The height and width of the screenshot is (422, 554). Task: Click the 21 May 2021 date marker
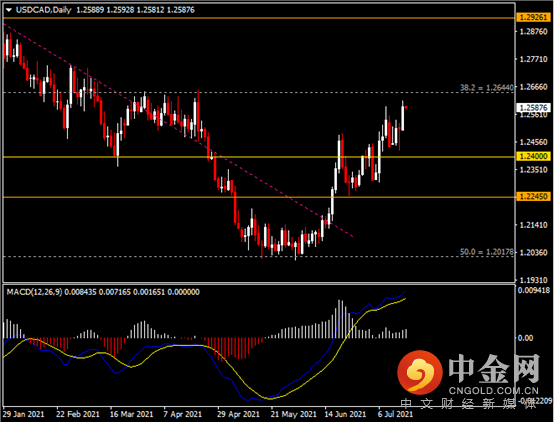coord(293,414)
